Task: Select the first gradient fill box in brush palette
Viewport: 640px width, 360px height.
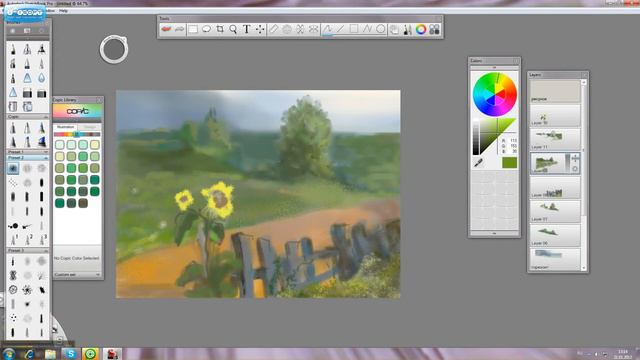Action: point(27,93)
